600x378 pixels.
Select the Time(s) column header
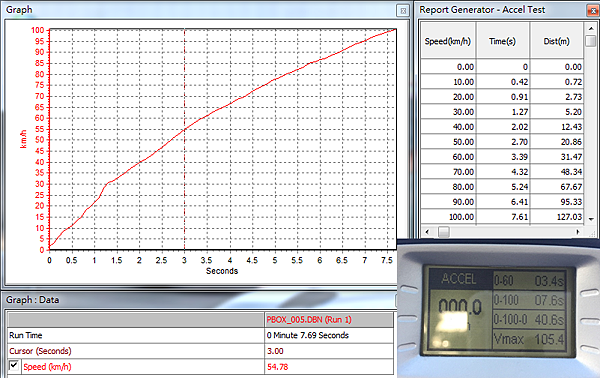pos(502,41)
